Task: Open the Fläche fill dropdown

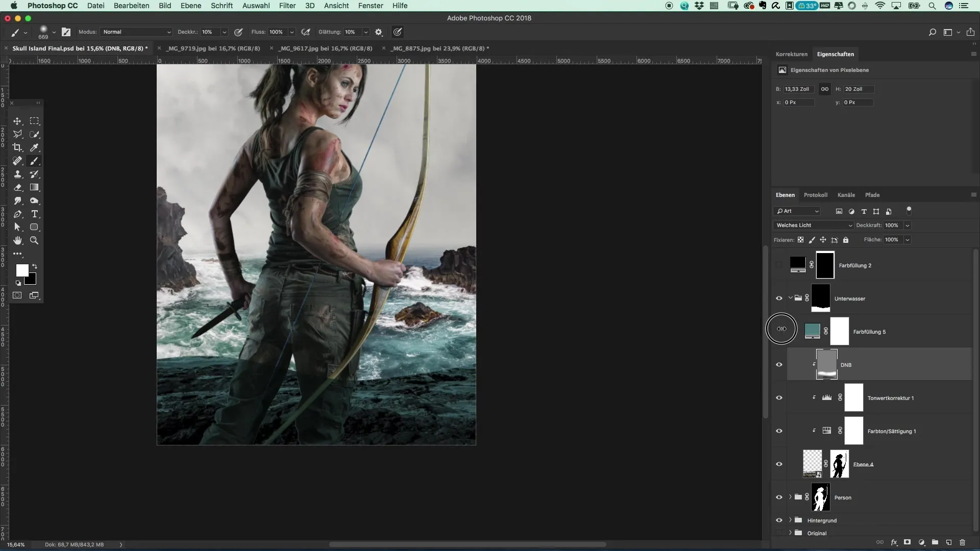Action: pos(908,240)
